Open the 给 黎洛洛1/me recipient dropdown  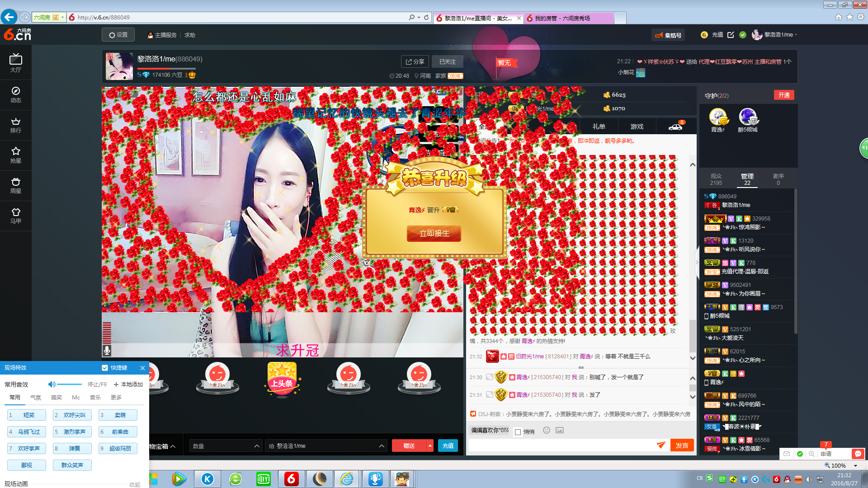(x=326, y=446)
